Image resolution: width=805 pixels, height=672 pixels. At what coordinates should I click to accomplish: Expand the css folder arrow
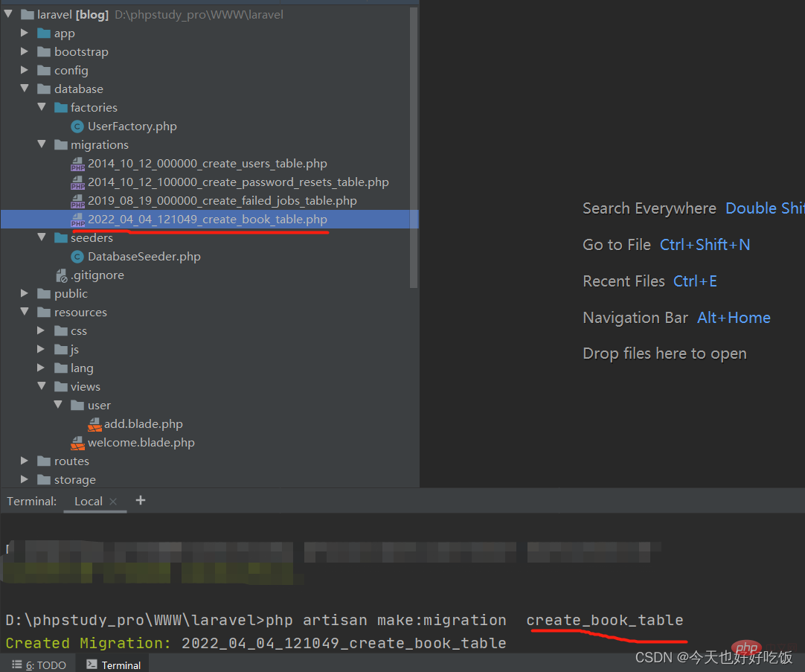coord(41,330)
